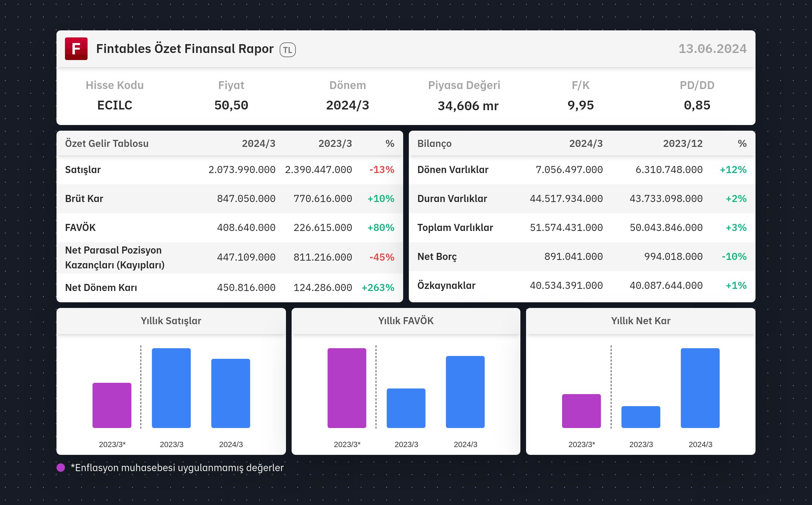Click the Özkaynaklar 2024/3 value

pyautogui.click(x=566, y=285)
